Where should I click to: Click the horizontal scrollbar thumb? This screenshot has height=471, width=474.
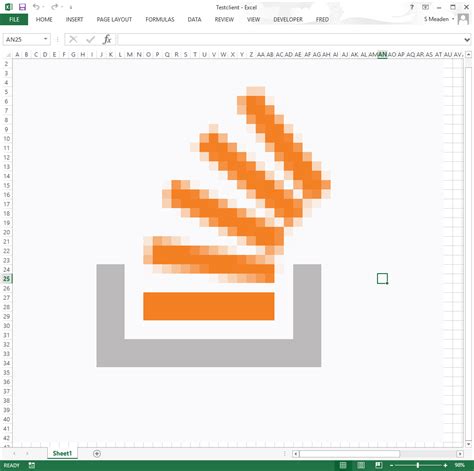(x=349, y=454)
